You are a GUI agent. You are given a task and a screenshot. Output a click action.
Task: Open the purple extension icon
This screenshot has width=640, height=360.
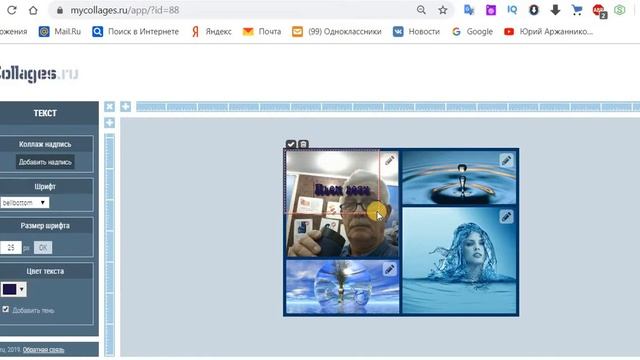(491, 10)
